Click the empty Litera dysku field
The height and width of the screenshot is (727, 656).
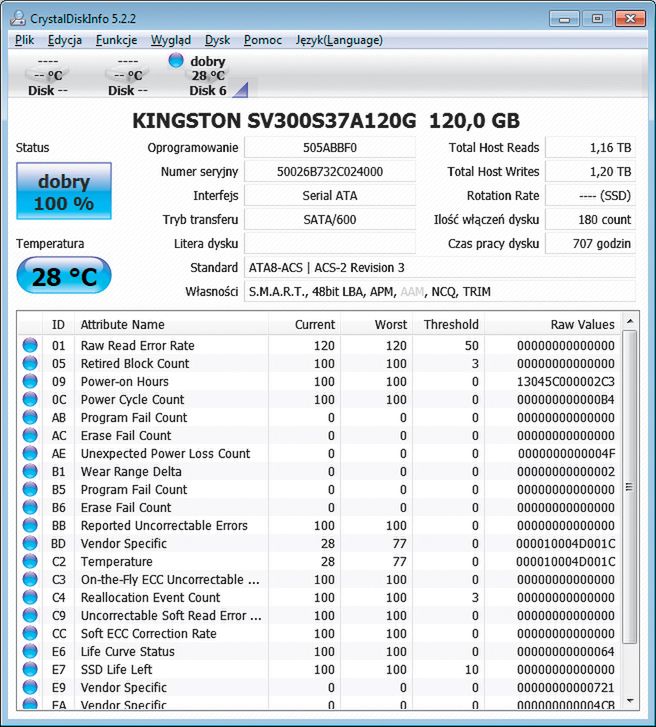coord(330,243)
